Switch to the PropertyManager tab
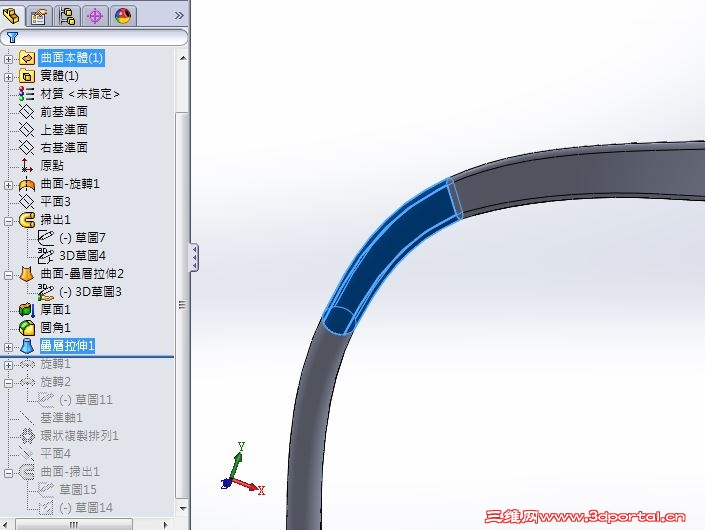Viewport: 705px width, 530px height. pos(39,16)
